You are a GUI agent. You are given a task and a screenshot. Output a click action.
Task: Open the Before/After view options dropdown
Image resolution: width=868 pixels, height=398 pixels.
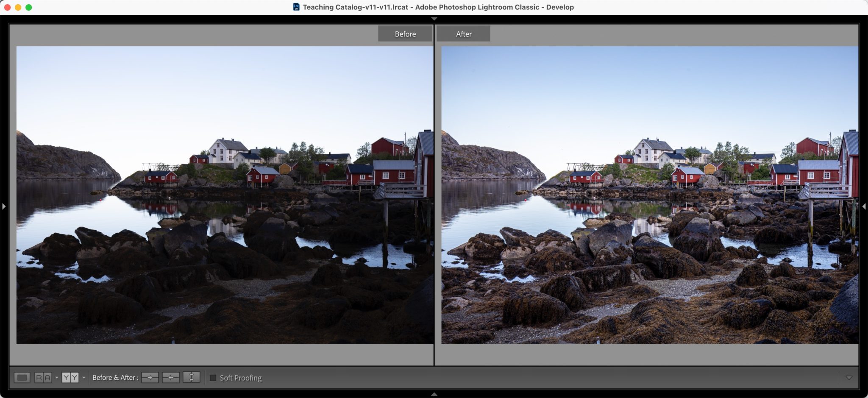click(x=84, y=378)
